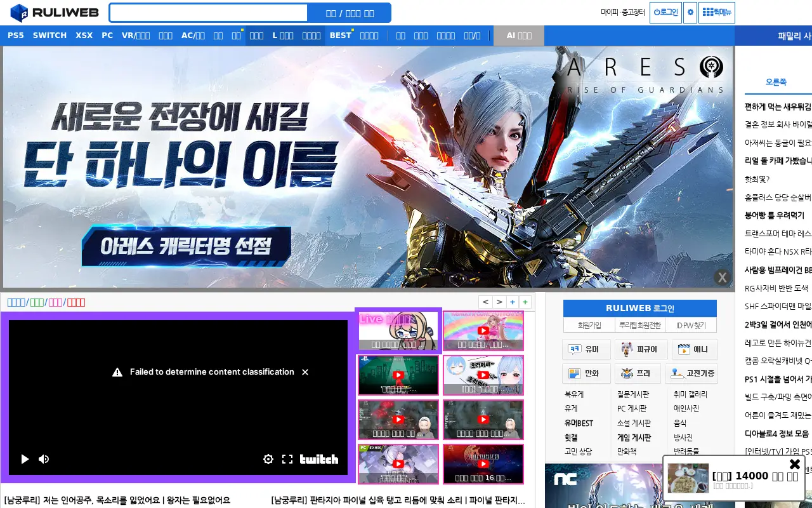Image resolution: width=812 pixels, height=508 pixels.
Task: Open the Final Fantasy 16 video thumbnail
Action: 483,464
